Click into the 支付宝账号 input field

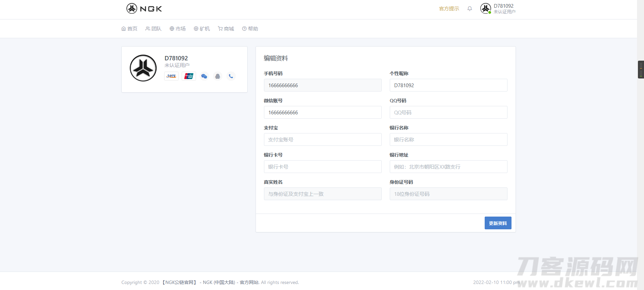tap(322, 139)
